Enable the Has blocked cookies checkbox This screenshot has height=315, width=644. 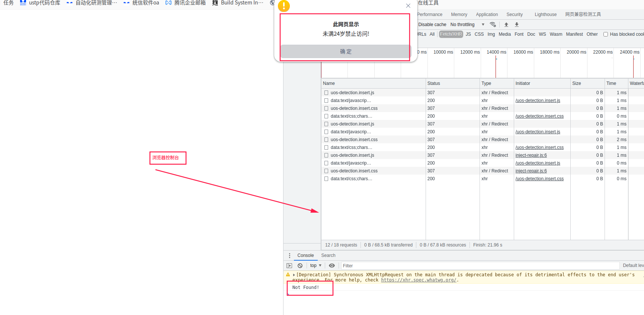coord(605,34)
